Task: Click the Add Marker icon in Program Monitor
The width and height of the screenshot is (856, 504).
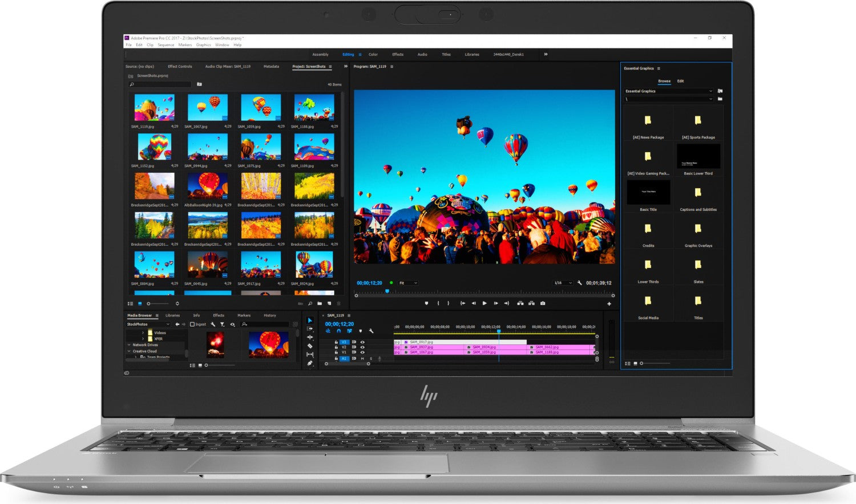Action: click(426, 303)
